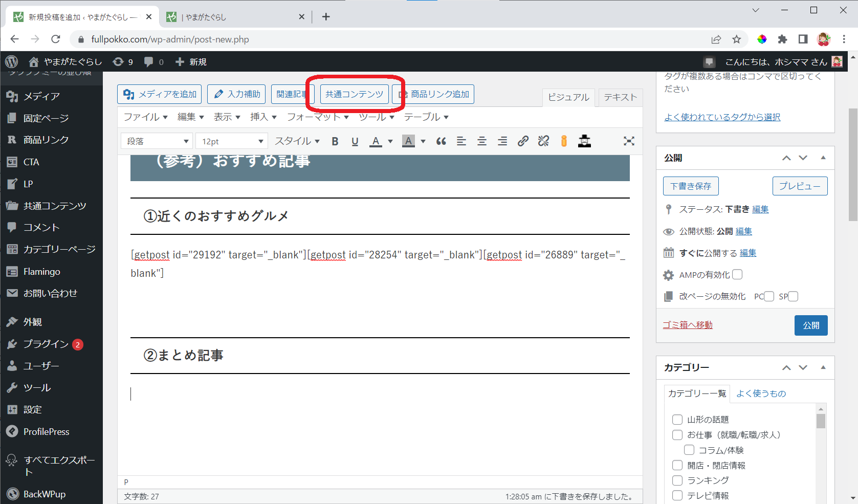Click the 下書き保存 button

click(691, 186)
